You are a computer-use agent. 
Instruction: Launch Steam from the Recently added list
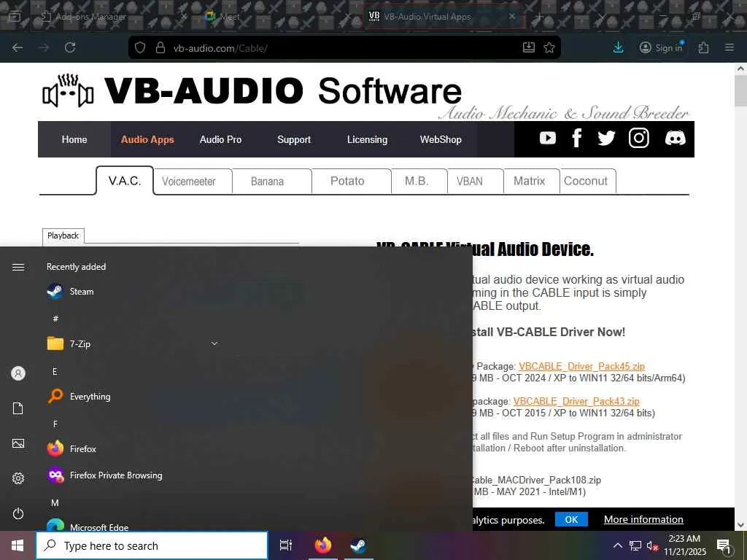[x=133, y=292]
